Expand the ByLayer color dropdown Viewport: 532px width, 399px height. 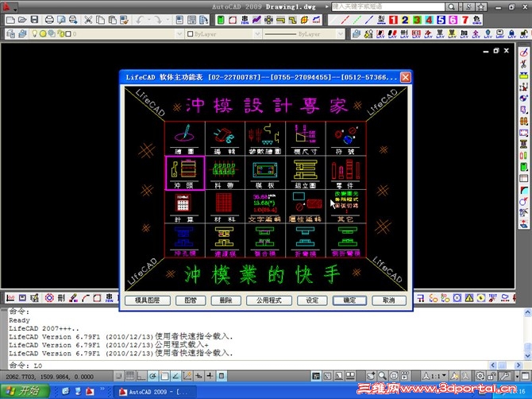coord(257,34)
